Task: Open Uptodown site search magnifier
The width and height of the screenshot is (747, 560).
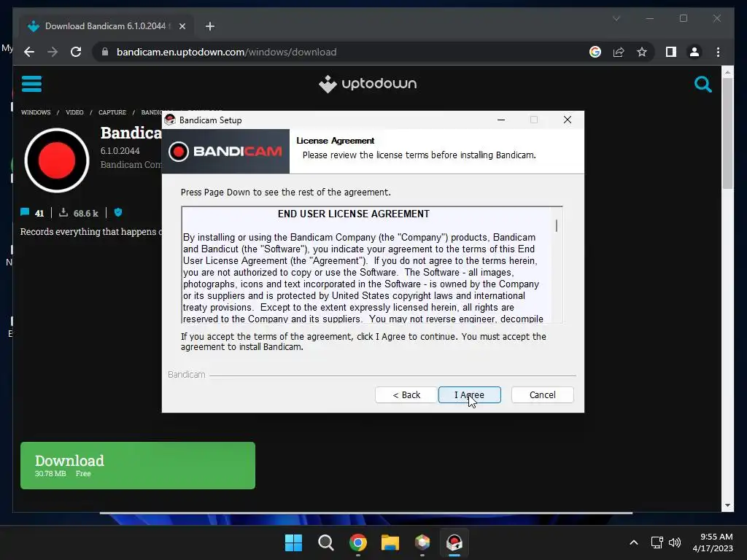Action: coord(703,85)
